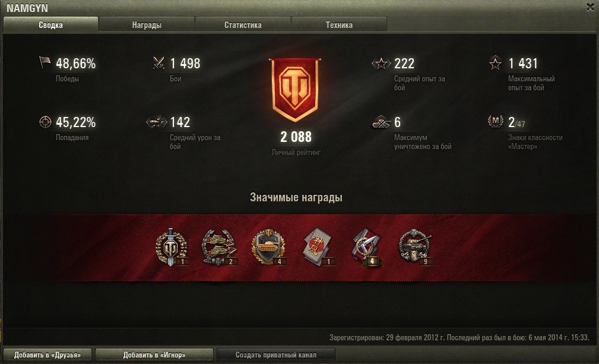Click the Master badge wreath icon
Viewport: 599px width, 364px height.
(496, 122)
